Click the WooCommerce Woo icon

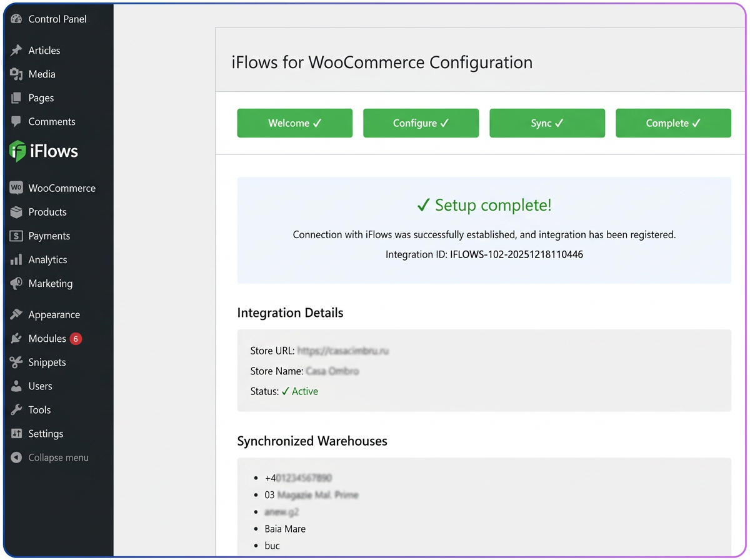tap(16, 188)
